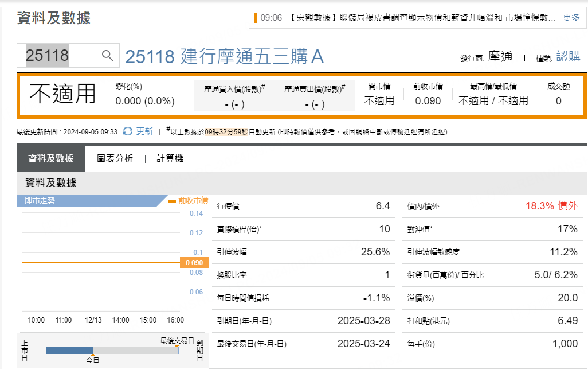588x369 pixels.
Task: Click the 即市走勢 chart header
Action: pos(40,201)
